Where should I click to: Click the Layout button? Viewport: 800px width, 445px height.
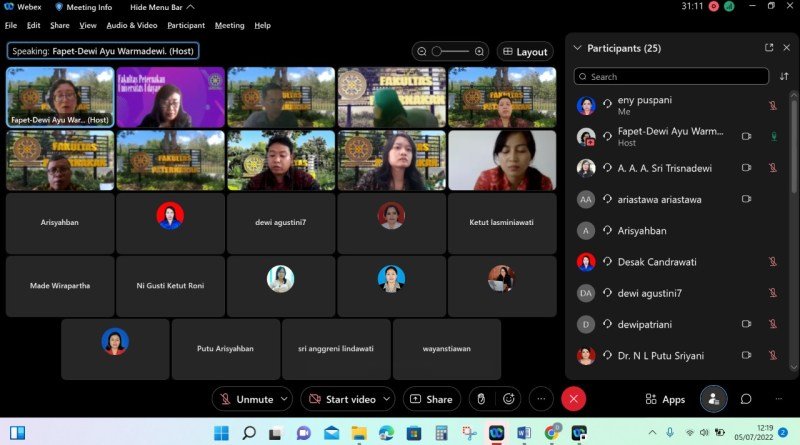[524, 52]
